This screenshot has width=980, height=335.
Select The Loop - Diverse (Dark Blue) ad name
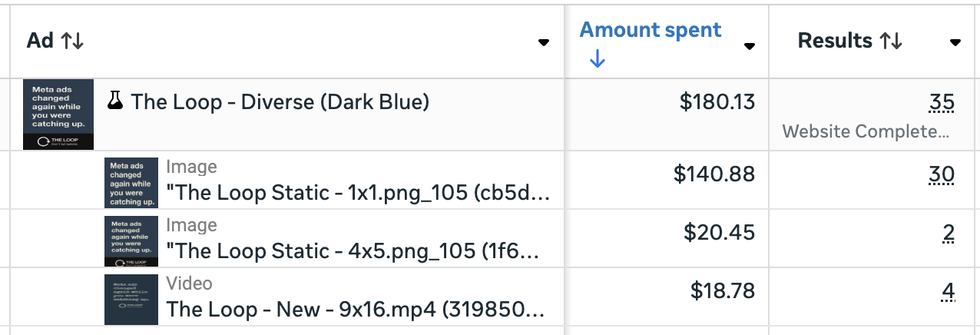tap(280, 101)
